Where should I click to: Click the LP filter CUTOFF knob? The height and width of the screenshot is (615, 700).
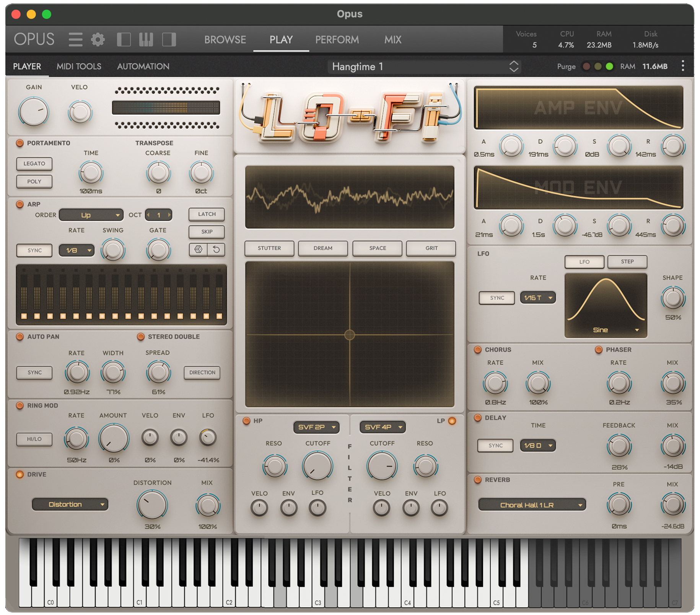click(x=382, y=466)
